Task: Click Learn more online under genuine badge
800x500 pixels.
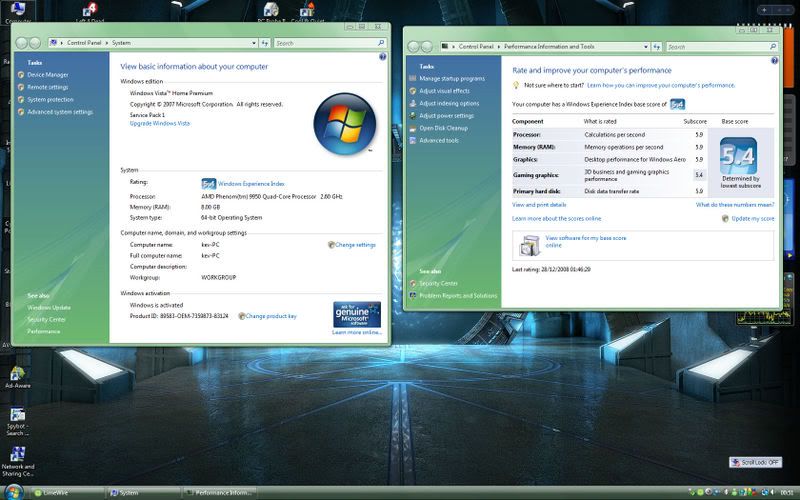Action: coord(357,332)
